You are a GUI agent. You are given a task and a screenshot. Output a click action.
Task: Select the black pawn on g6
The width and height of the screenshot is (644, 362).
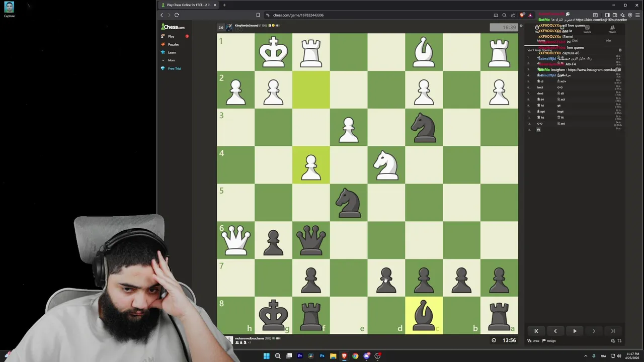[x=273, y=242]
